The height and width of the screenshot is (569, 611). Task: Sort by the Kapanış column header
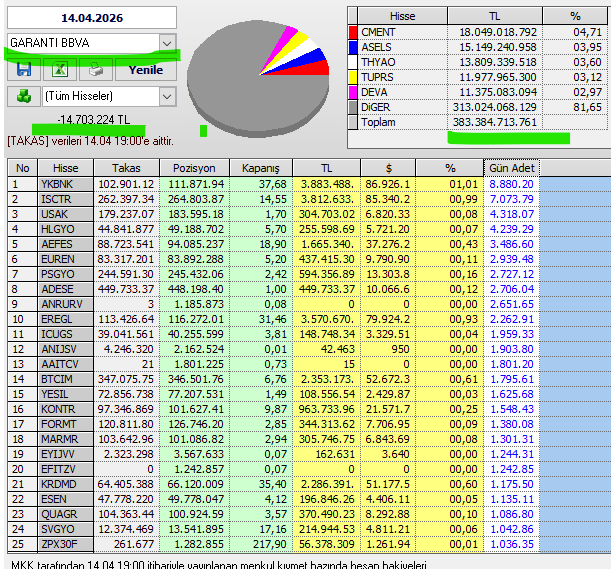point(261,168)
